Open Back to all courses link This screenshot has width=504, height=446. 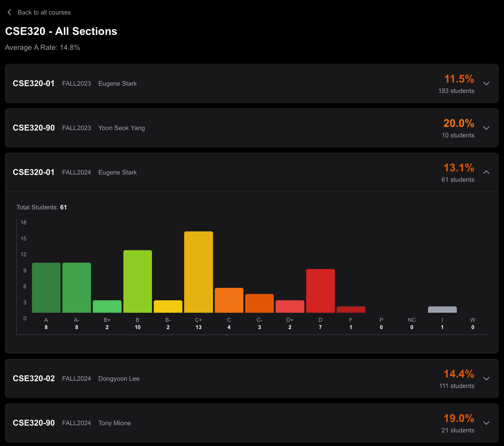coord(44,12)
